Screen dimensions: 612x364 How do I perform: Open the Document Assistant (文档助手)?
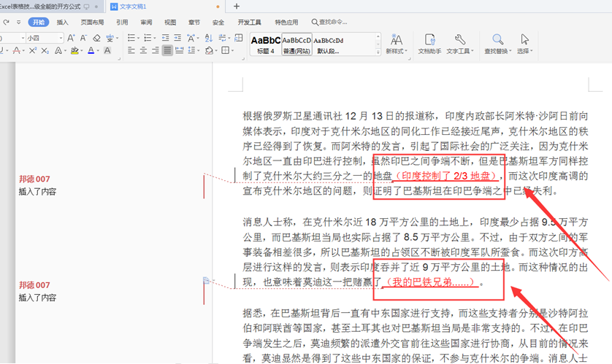point(429,43)
